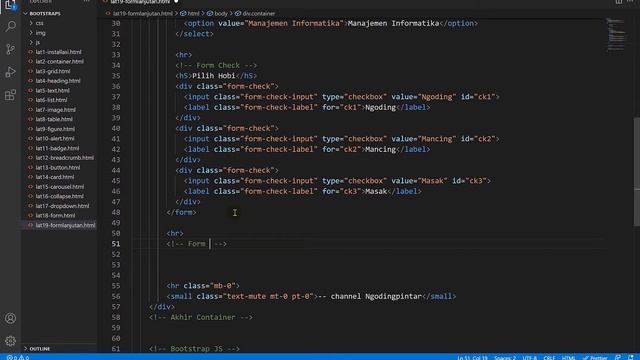Click the code minimap preview
The height and width of the screenshot is (360, 640).
pyautogui.click(x=616, y=35)
